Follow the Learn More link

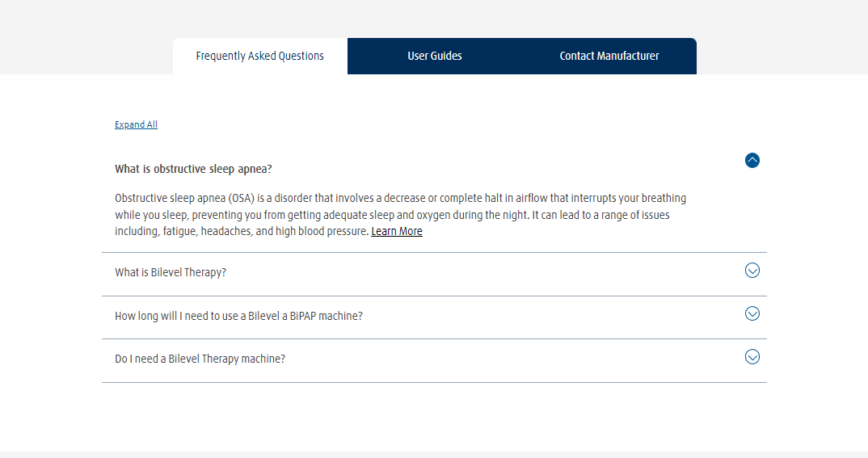coord(397,232)
